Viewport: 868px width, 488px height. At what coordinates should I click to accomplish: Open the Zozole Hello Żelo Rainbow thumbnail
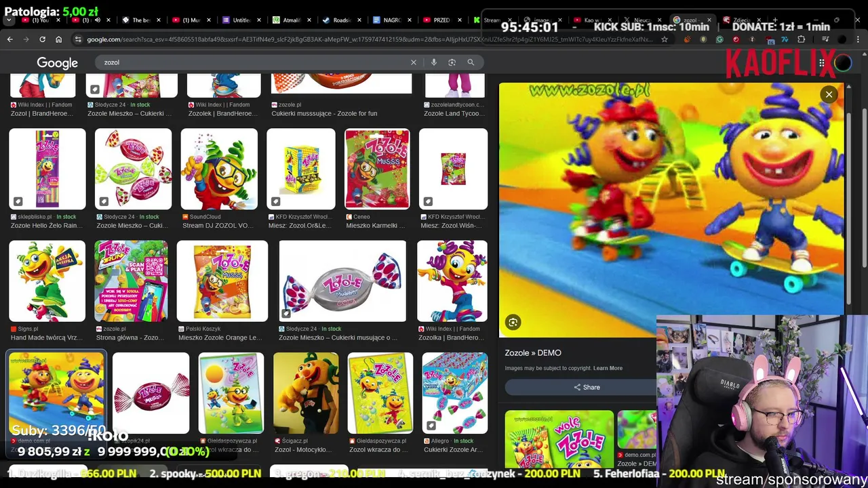pyautogui.click(x=47, y=169)
